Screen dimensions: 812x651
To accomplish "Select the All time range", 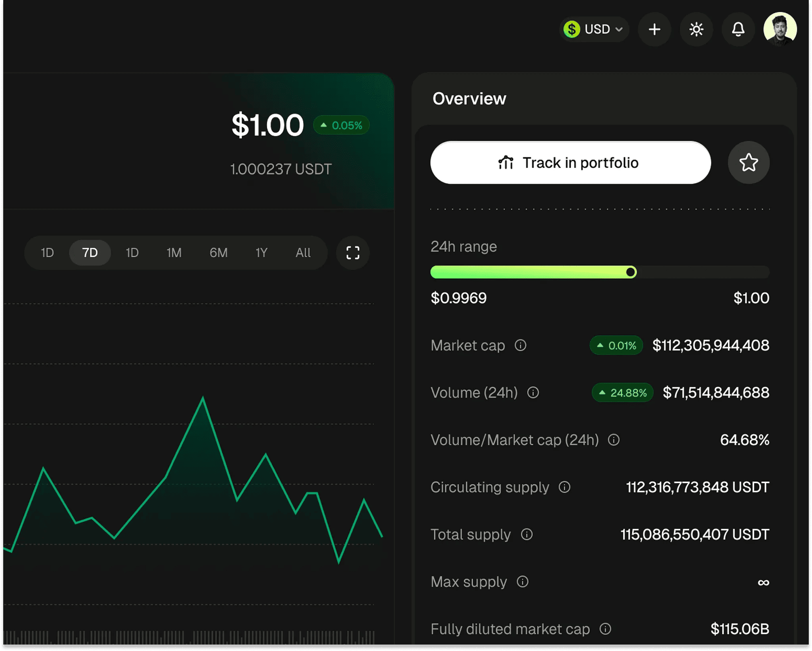I will [303, 253].
